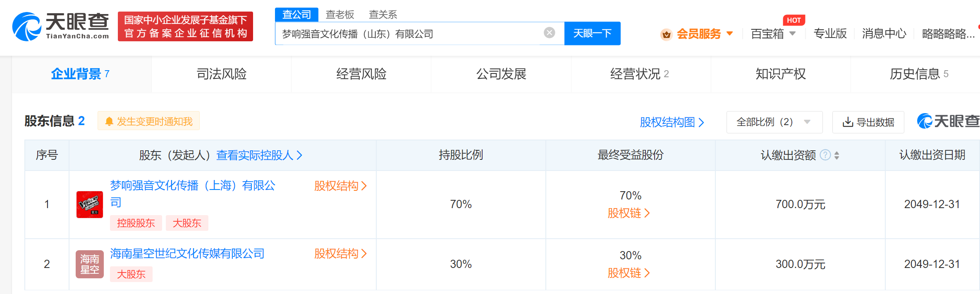980x294 pixels.
Task: Open 股权链 under the 70% share
Action: (x=629, y=213)
